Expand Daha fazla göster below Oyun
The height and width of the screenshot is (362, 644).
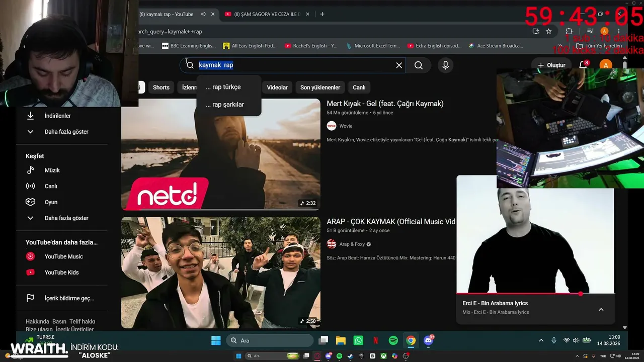tap(67, 218)
